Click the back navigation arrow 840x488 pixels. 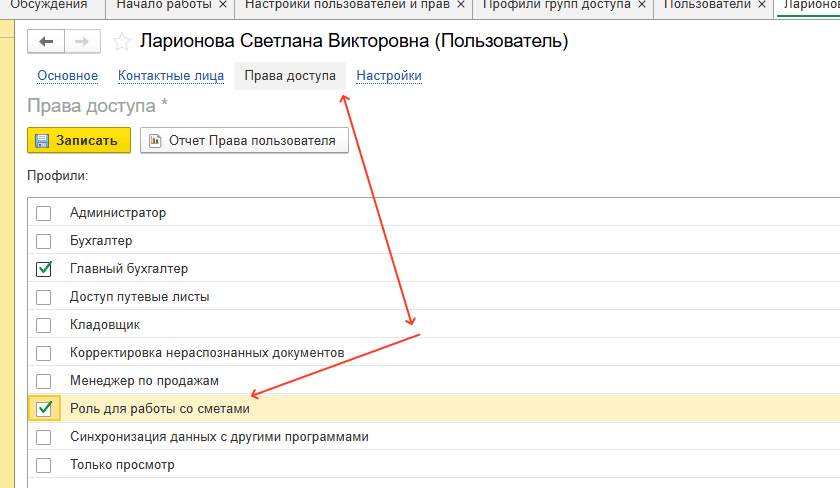tap(48, 42)
